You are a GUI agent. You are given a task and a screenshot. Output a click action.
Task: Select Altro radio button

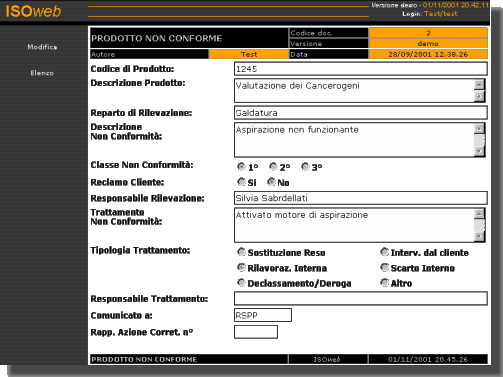384,283
